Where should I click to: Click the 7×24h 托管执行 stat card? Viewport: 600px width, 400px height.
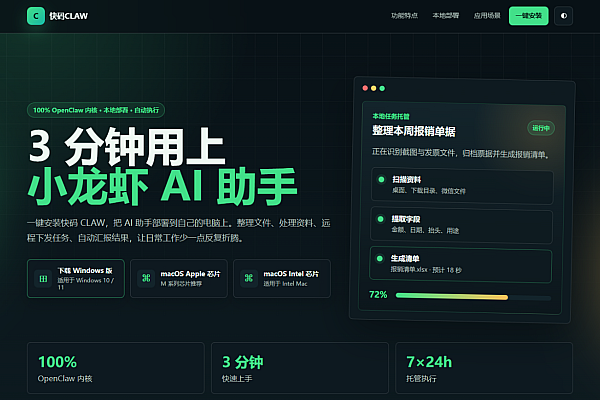coord(484,368)
